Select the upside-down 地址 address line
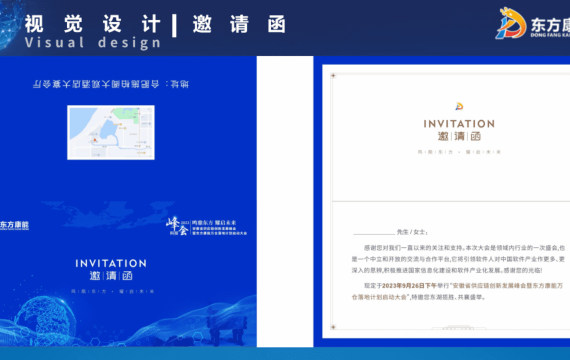 coord(111,84)
